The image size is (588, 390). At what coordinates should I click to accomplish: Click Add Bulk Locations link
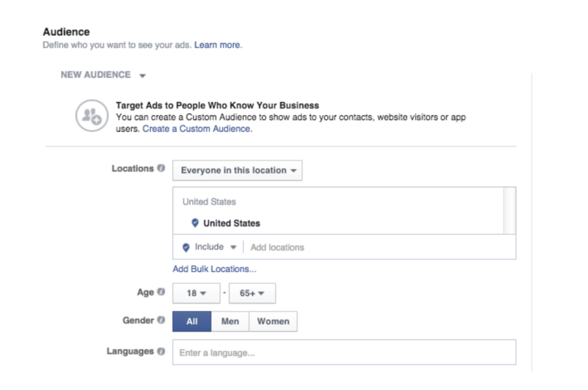(214, 269)
